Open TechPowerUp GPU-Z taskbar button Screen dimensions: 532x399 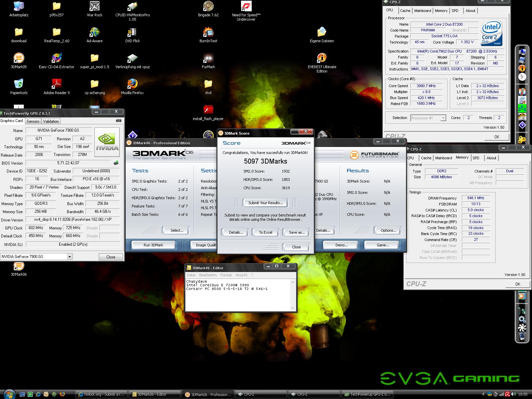pos(367,394)
